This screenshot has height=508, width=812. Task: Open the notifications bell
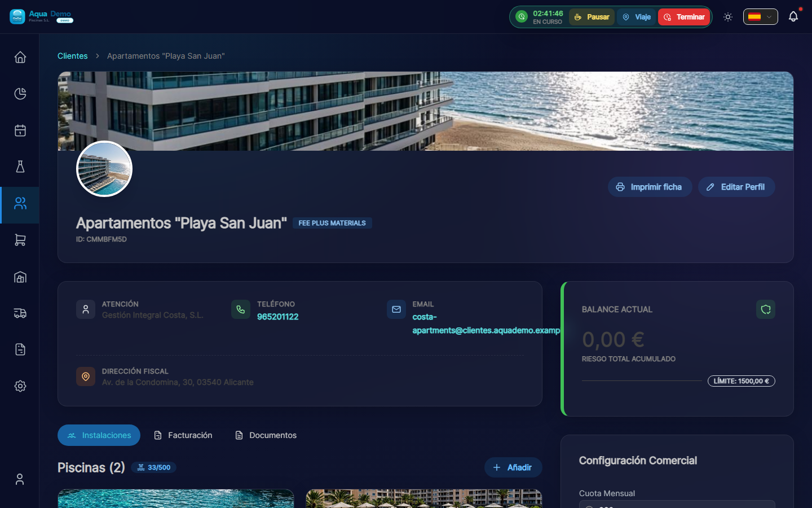pyautogui.click(x=793, y=17)
